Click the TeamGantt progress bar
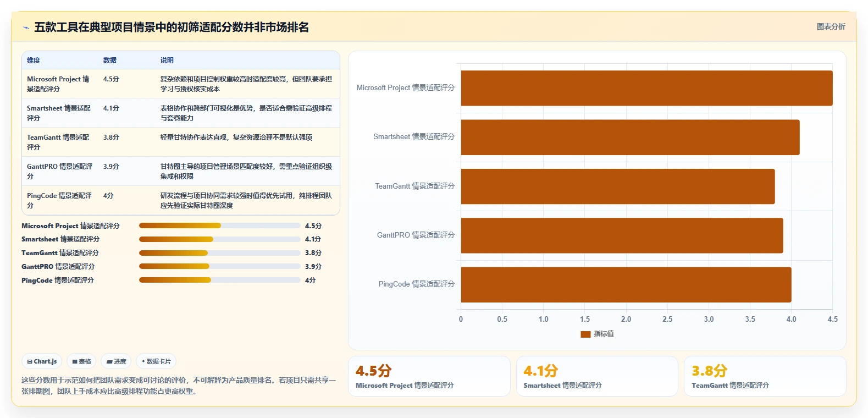Viewport: 868px width, 418px height. coord(220,253)
